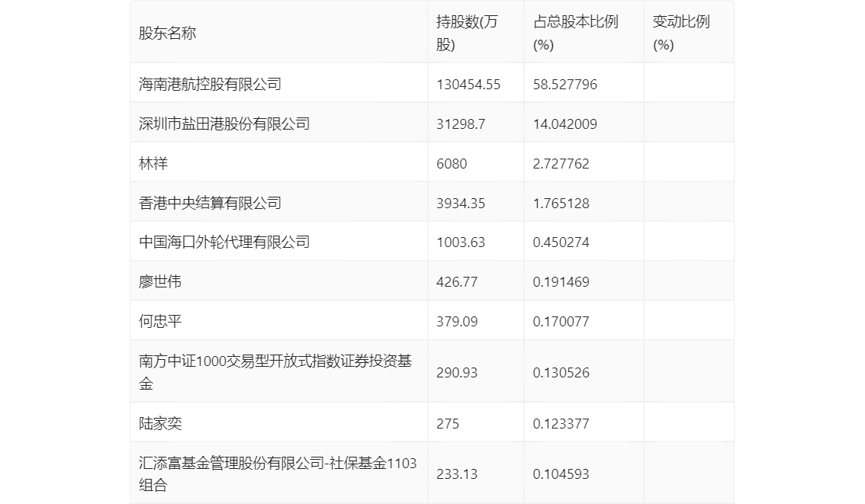Click the percentage 0.130526
This screenshot has height=504, width=865.
(x=561, y=373)
